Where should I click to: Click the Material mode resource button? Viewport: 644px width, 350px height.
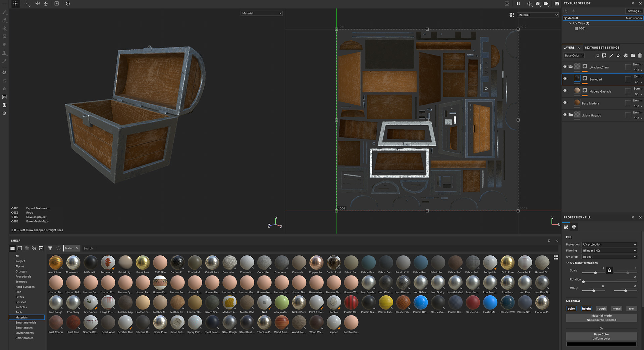(601, 318)
